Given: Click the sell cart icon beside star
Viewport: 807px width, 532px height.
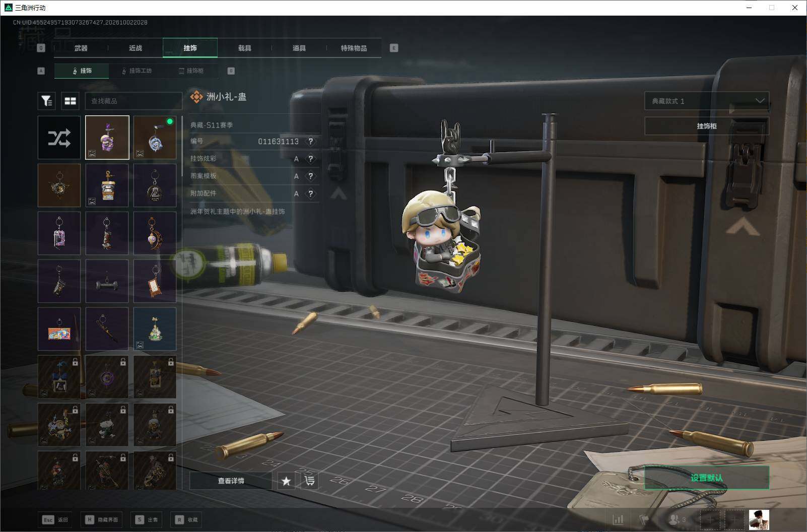Looking at the screenshot, I should click(310, 481).
